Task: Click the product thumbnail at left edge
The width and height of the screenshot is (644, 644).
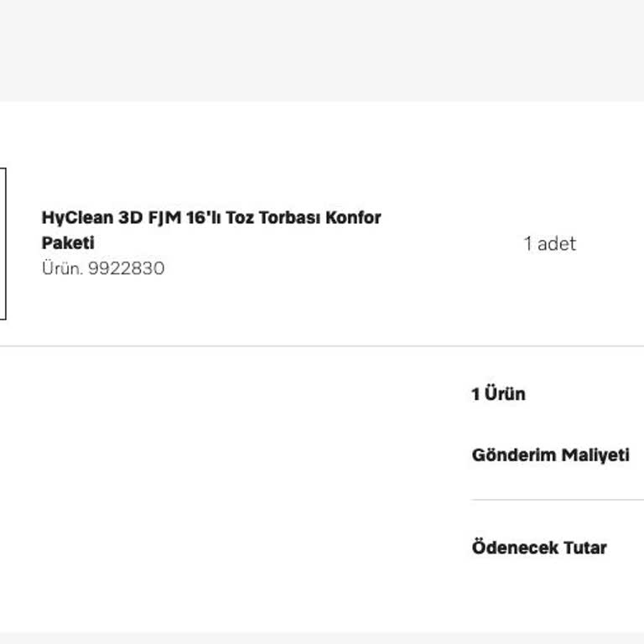Action: click(3, 243)
